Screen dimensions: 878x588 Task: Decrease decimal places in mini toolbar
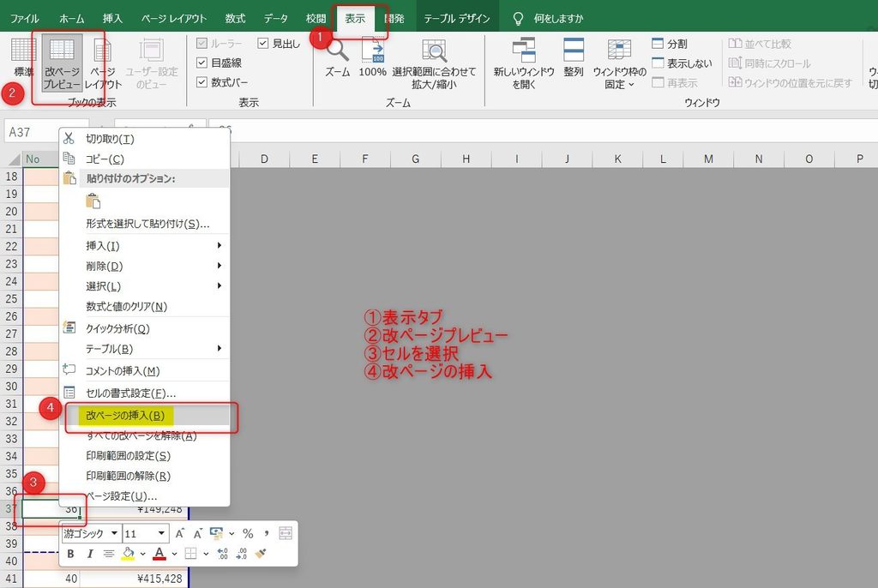(241, 554)
